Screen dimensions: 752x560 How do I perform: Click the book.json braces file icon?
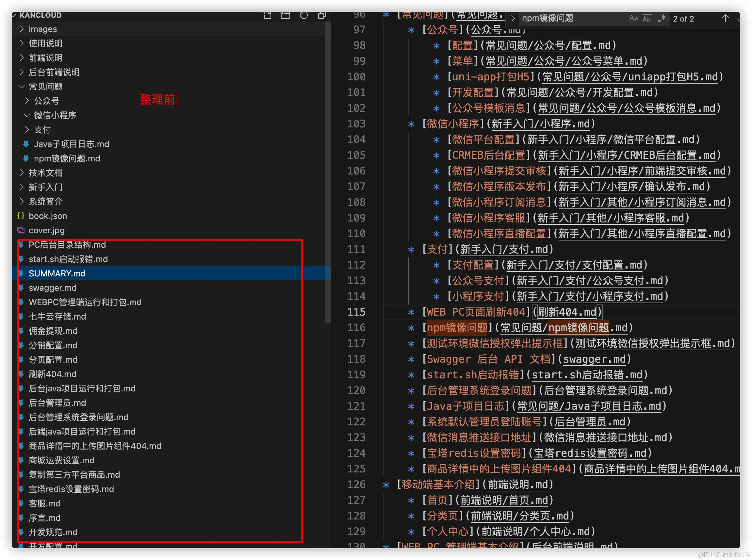pos(21,216)
